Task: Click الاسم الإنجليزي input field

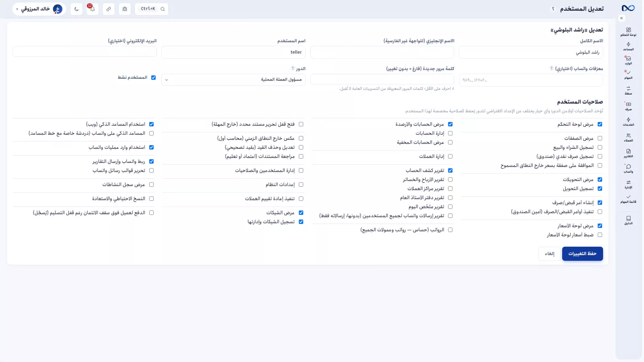Action: (382, 52)
